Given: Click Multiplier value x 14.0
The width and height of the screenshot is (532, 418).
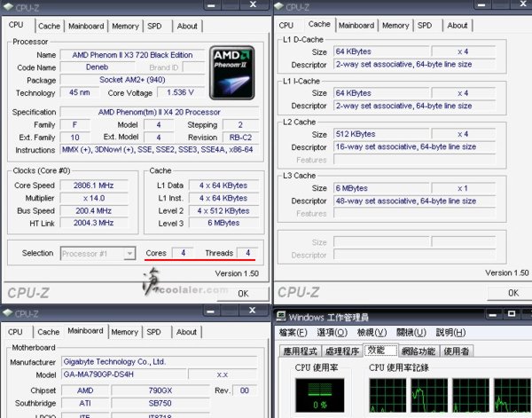Looking at the screenshot, I should pyautogui.click(x=94, y=198).
